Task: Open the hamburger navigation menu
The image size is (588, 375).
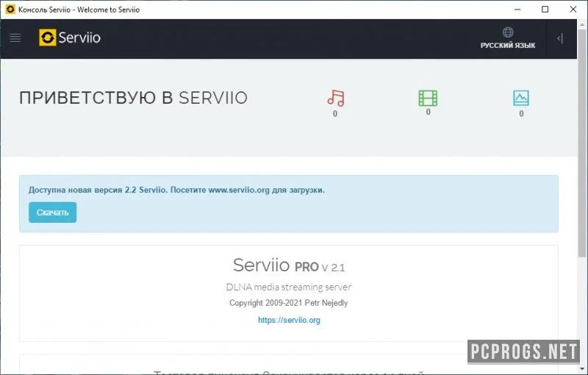Action: (15, 38)
